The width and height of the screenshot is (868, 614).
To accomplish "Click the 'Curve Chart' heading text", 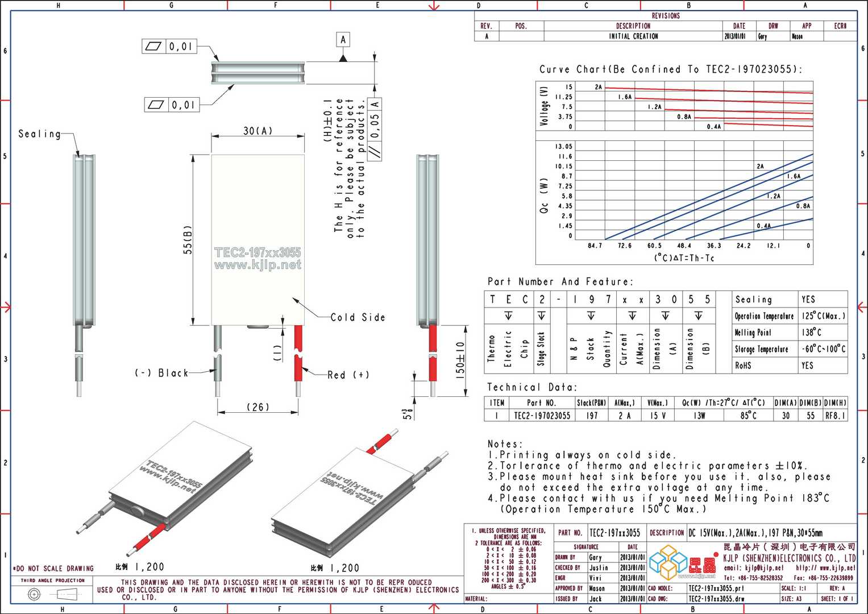I will click(671, 69).
